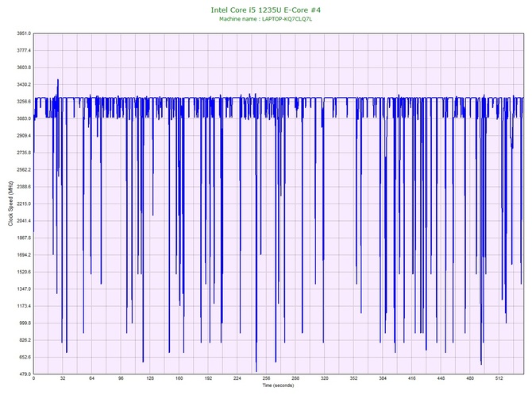This screenshot has width=532, height=399.
Task: Click the 1173.4 y-axis value
Action: pyautogui.click(x=23, y=306)
